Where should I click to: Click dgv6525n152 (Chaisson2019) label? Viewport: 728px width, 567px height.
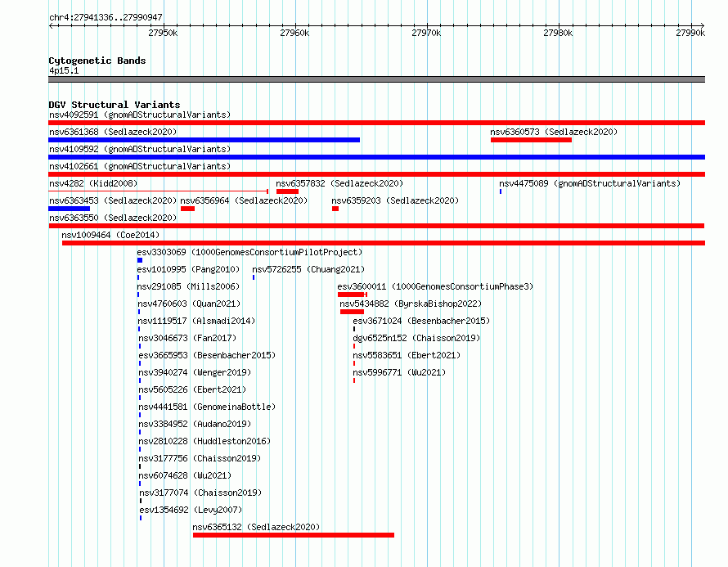[x=416, y=338]
